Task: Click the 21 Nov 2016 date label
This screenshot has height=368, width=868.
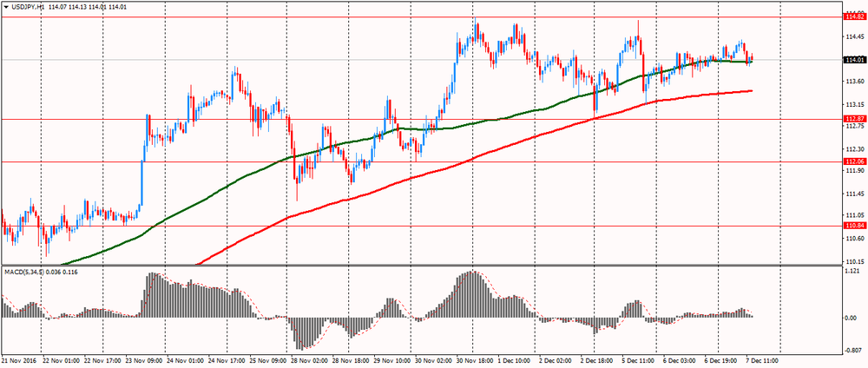Action: (19, 359)
